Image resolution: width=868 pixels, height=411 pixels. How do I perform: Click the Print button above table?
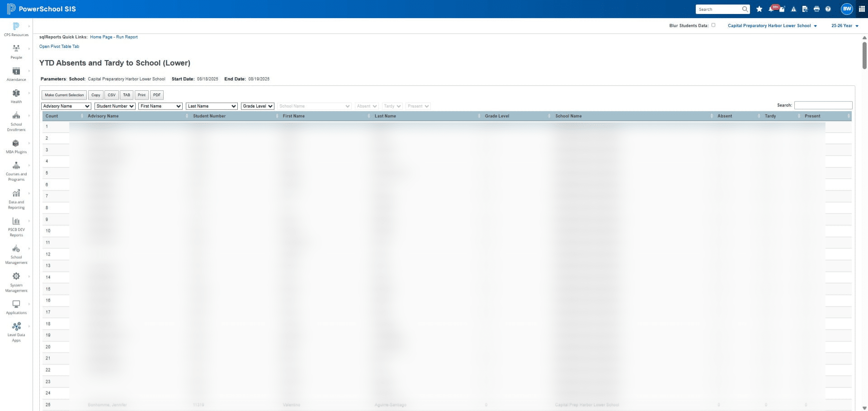142,95
